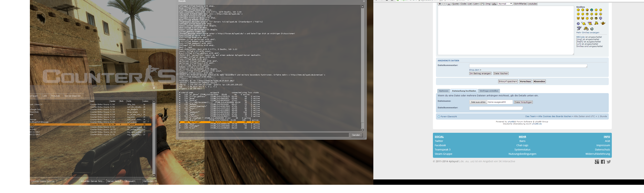
Task: Click Verbinden to connect to server
Action: (148, 181)
